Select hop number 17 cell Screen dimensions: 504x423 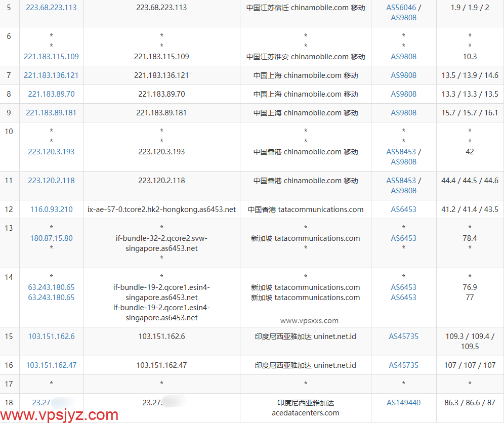click(9, 384)
